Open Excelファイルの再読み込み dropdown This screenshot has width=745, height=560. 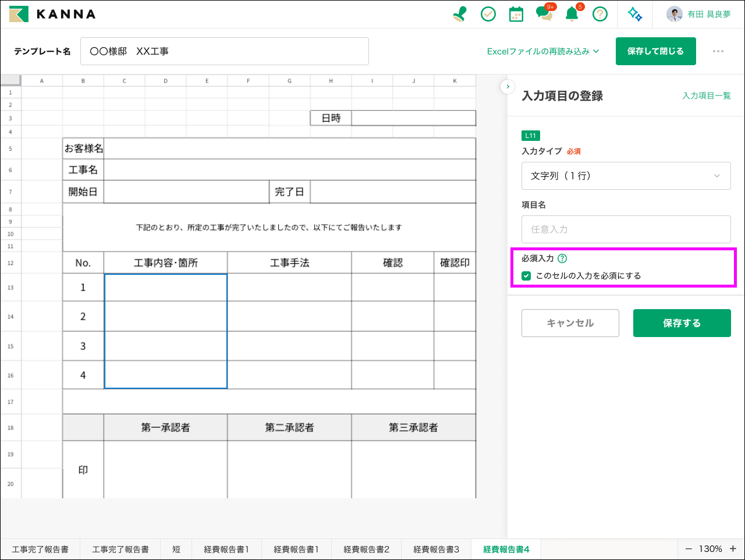click(x=542, y=51)
